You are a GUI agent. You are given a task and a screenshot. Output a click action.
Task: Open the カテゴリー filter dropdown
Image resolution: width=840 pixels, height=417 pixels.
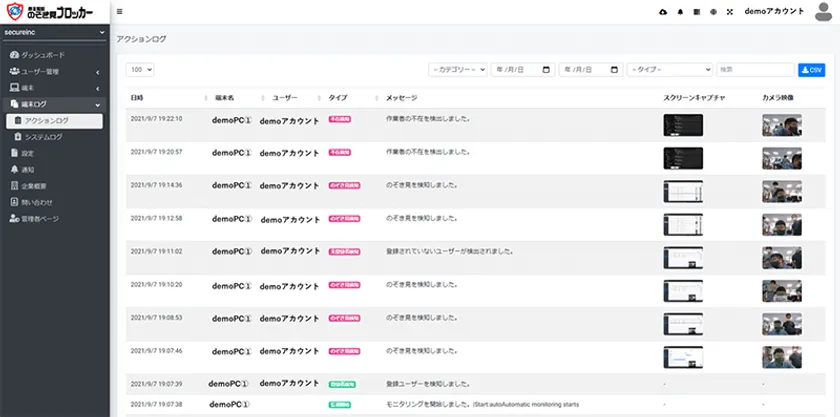click(457, 70)
